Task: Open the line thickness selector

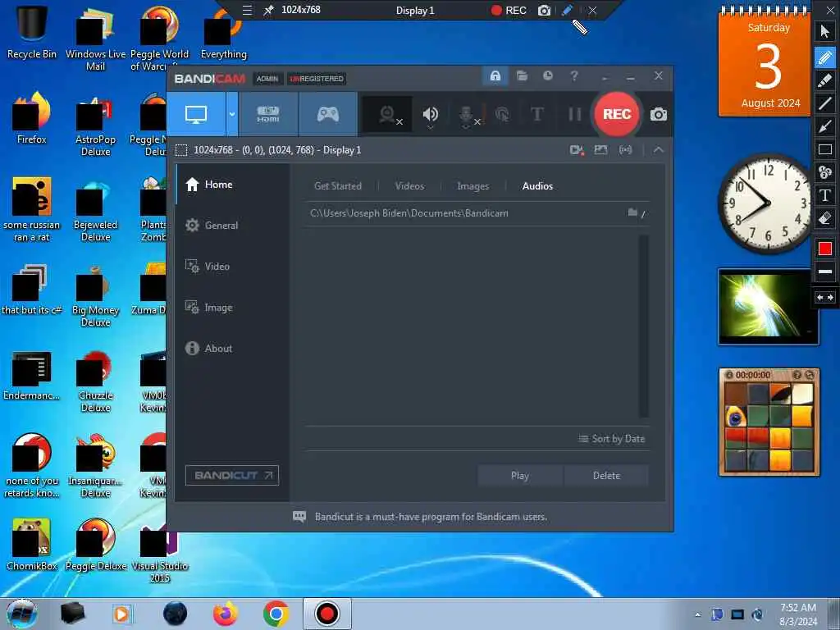Action: (x=825, y=272)
